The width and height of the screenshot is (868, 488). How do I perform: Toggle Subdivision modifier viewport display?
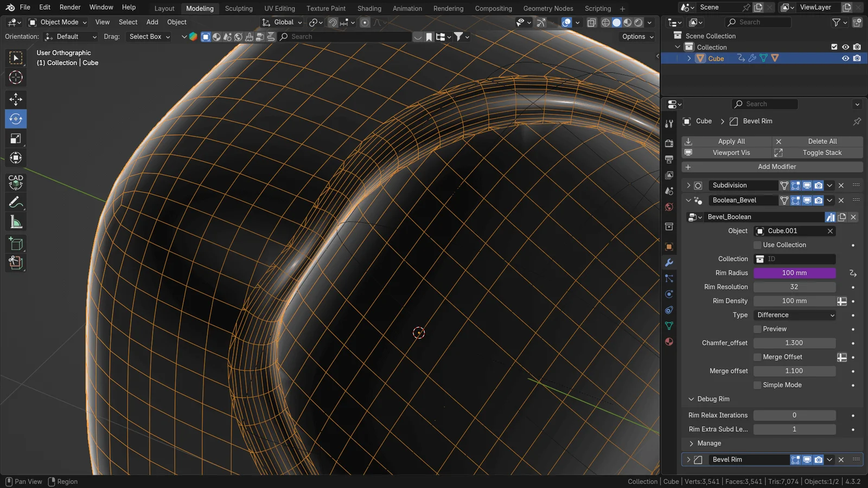pyautogui.click(x=807, y=185)
